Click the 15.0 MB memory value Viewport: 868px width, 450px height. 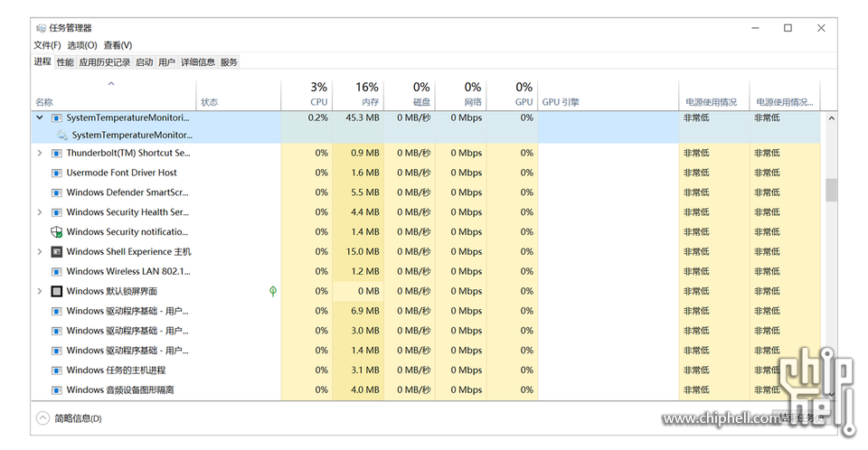point(363,252)
